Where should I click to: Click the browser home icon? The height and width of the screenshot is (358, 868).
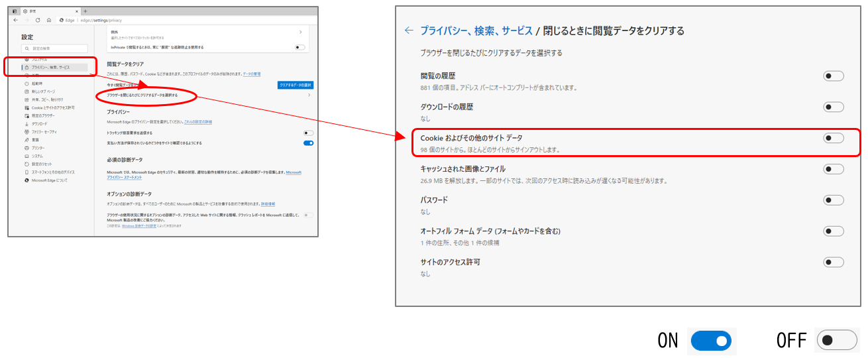pyautogui.click(x=48, y=20)
